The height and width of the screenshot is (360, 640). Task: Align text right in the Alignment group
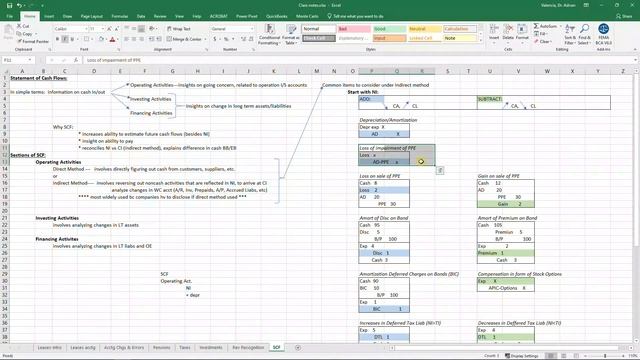tap(141, 39)
